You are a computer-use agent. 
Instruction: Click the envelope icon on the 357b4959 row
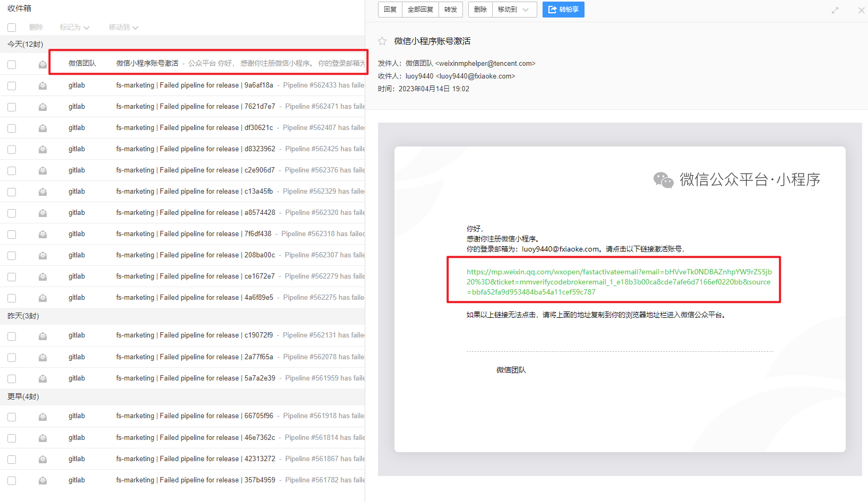[x=42, y=480]
